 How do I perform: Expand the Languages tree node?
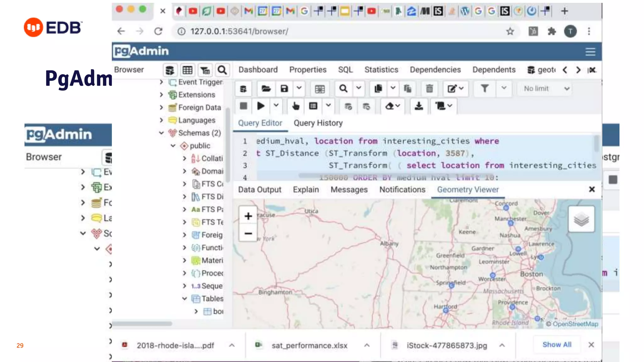coord(162,120)
